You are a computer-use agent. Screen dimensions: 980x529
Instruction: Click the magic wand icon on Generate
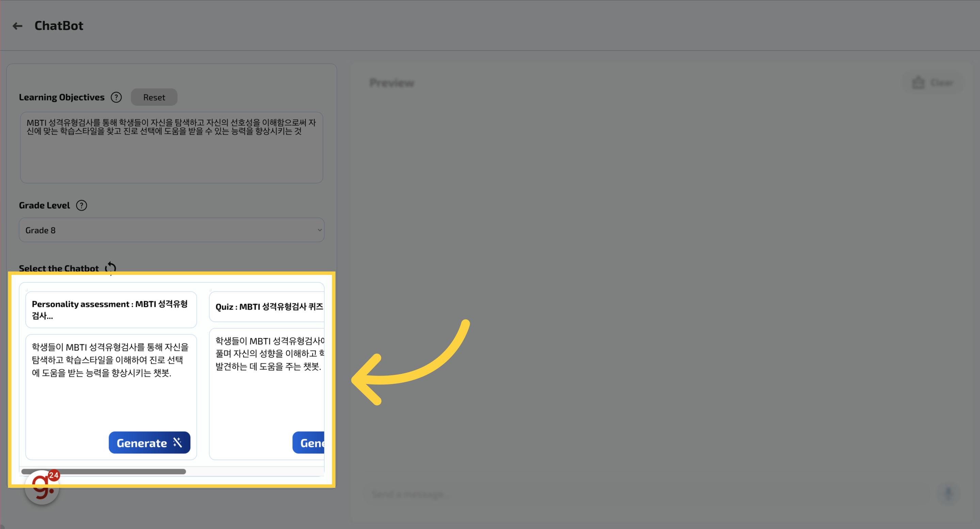coord(178,442)
